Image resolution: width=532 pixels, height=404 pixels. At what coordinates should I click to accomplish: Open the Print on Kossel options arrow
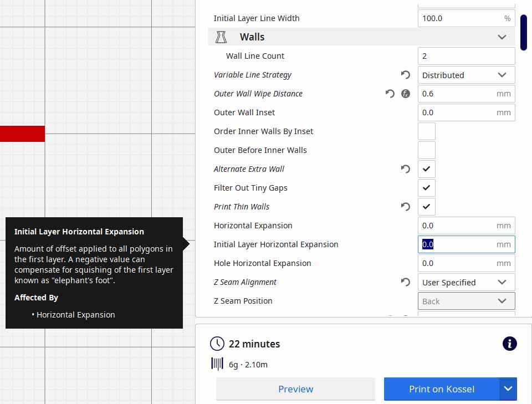click(x=508, y=389)
